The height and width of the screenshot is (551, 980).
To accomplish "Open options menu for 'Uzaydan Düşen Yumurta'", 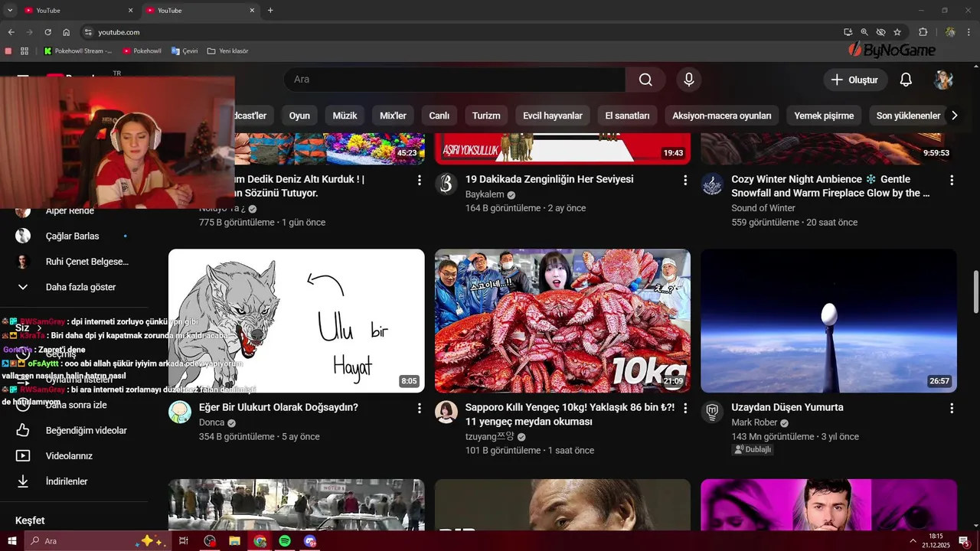I will pos(952,408).
